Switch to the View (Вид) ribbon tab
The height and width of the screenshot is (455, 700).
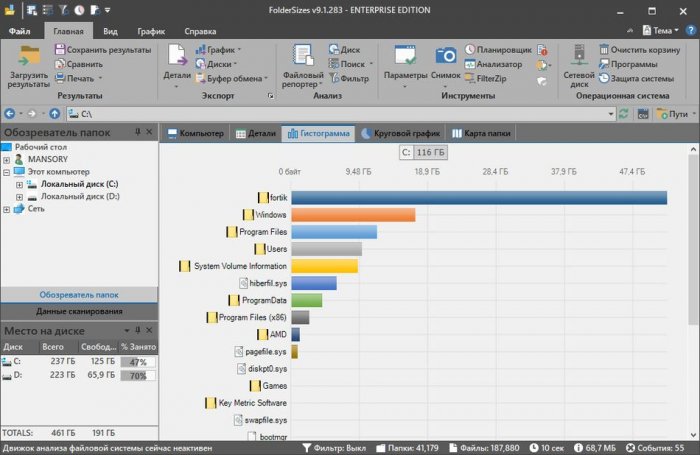[110, 31]
